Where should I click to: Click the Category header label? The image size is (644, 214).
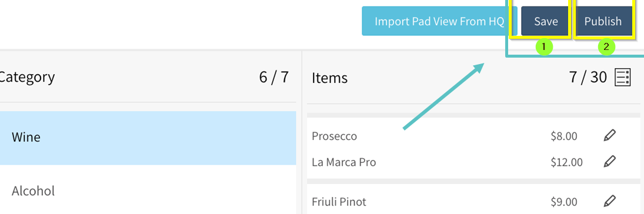(26, 77)
